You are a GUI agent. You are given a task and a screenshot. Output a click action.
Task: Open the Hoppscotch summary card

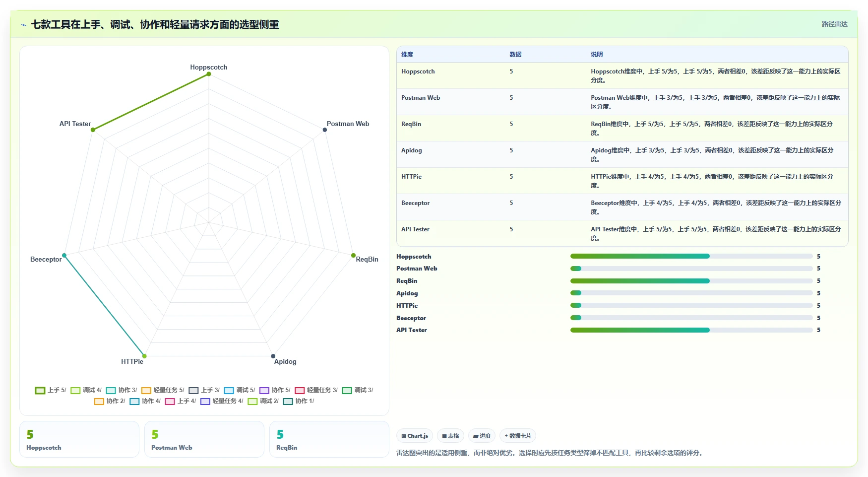coord(79,439)
